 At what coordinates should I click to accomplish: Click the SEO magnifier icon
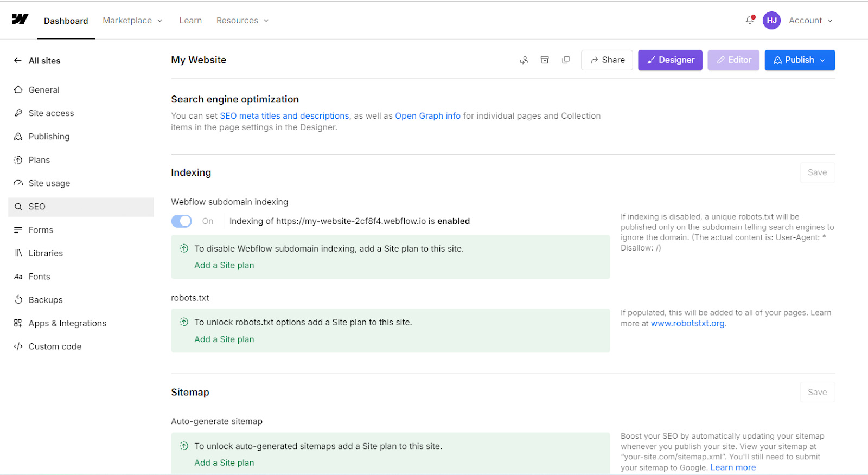coord(18,207)
